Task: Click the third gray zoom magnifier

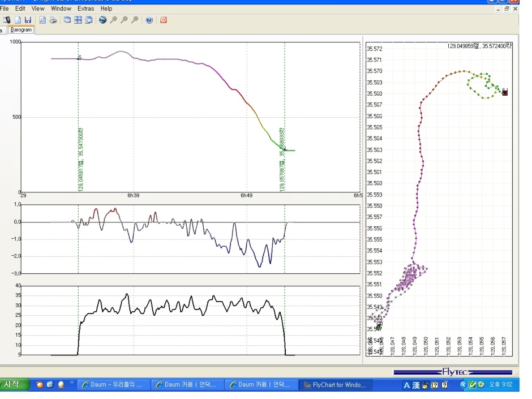Action: pos(135,20)
